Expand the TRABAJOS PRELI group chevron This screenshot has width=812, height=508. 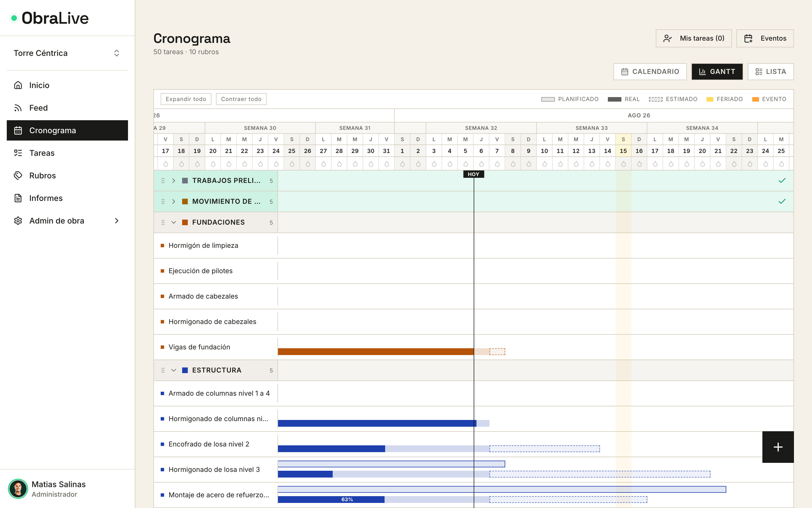coord(173,181)
